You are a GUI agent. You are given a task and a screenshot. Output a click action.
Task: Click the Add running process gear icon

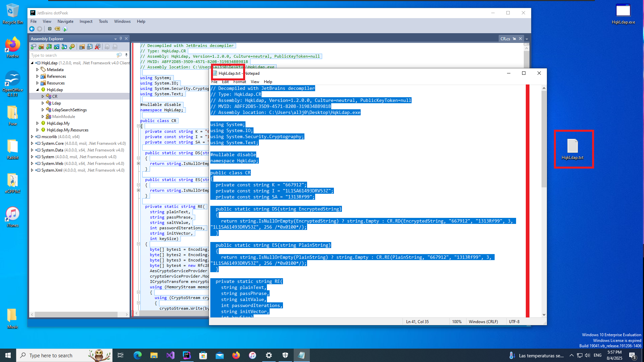click(x=72, y=47)
